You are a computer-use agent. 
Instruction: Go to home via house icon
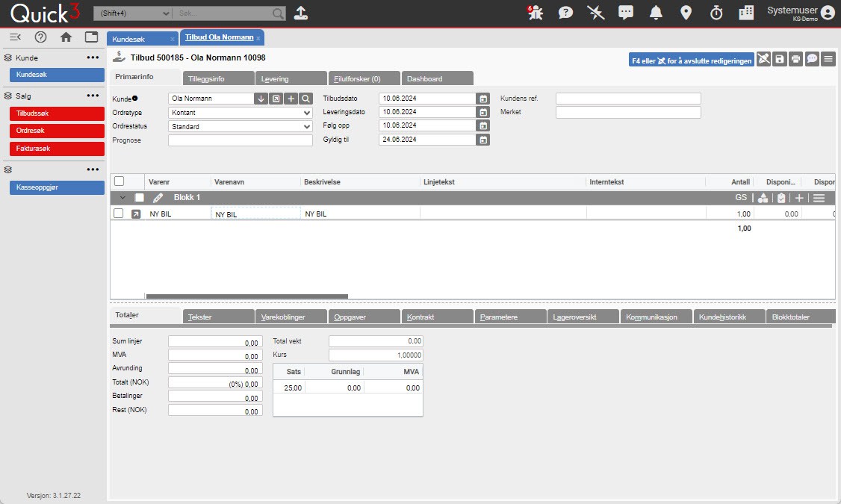(66, 37)
